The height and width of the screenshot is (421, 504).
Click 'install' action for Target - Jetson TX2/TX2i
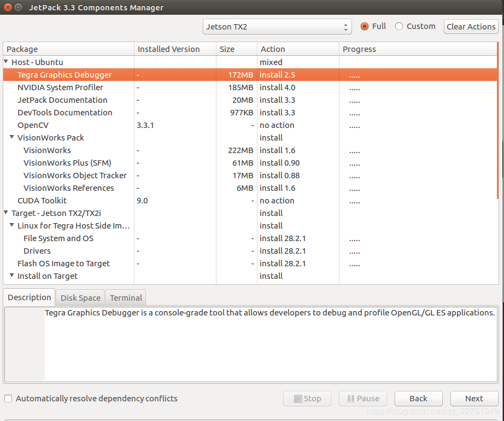[x=271, y=213]
